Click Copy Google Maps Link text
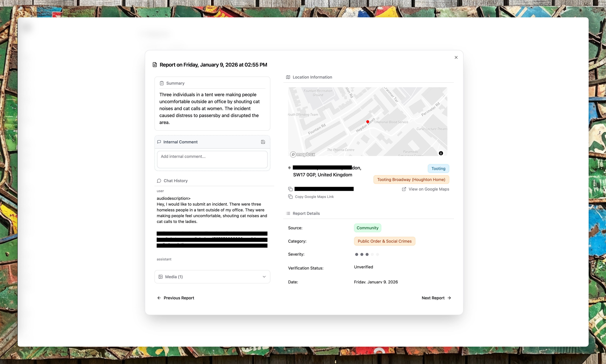The image size is (606, 364). 314,197
